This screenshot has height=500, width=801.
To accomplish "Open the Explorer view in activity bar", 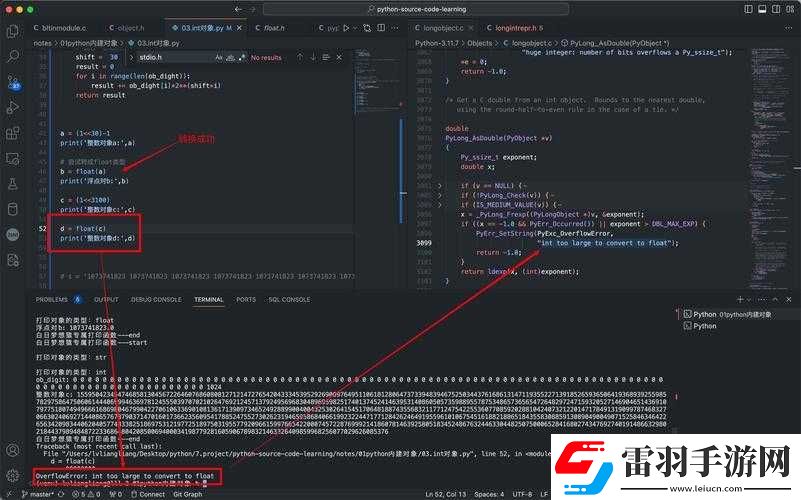I will tap(13, 31).
